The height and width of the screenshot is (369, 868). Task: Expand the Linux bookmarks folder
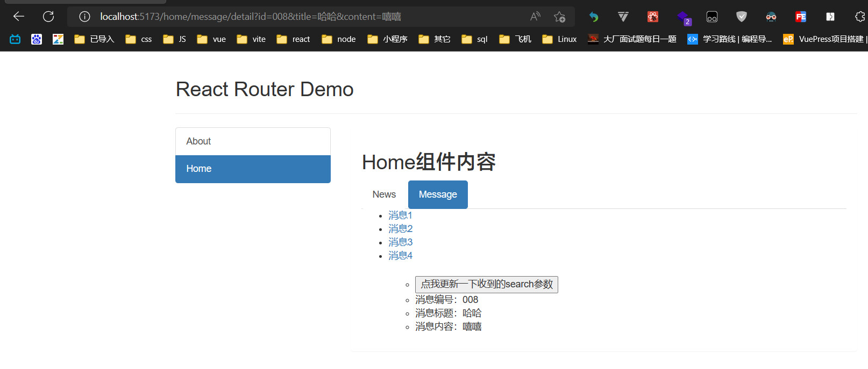click(x=559, y=39)
